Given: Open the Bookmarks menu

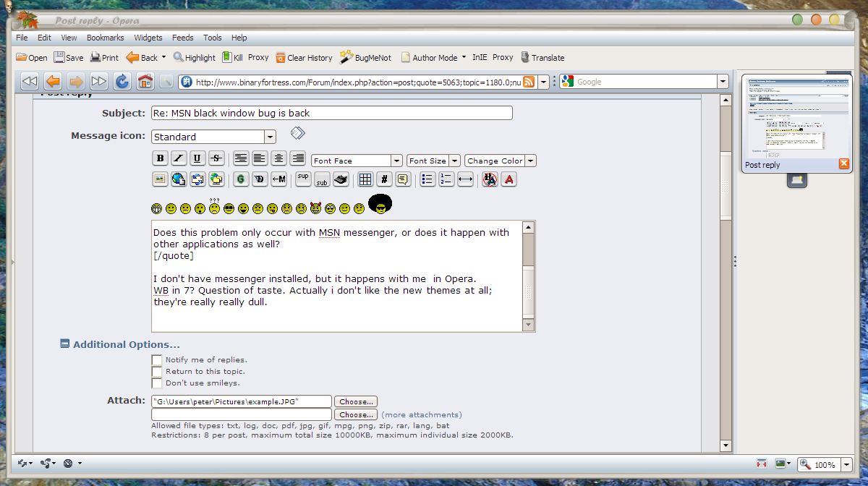Looking at the screenshot, I should [x=105, y=38].
